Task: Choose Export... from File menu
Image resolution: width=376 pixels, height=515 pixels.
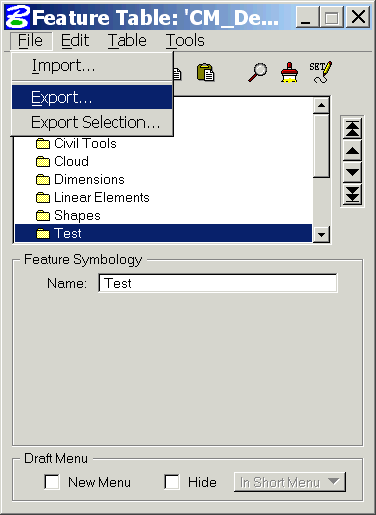Action: pos(92,97)
